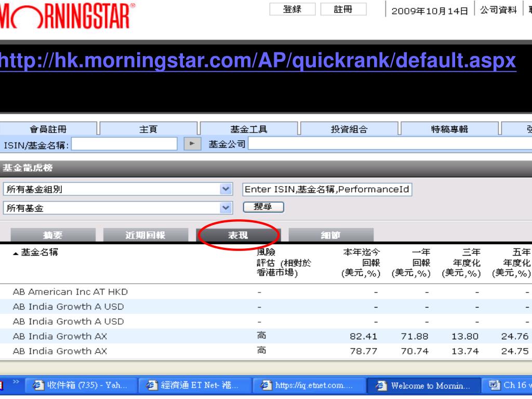Open the Yahoo inbox taskbar window
532x399 pixels.
pos(81,385)
